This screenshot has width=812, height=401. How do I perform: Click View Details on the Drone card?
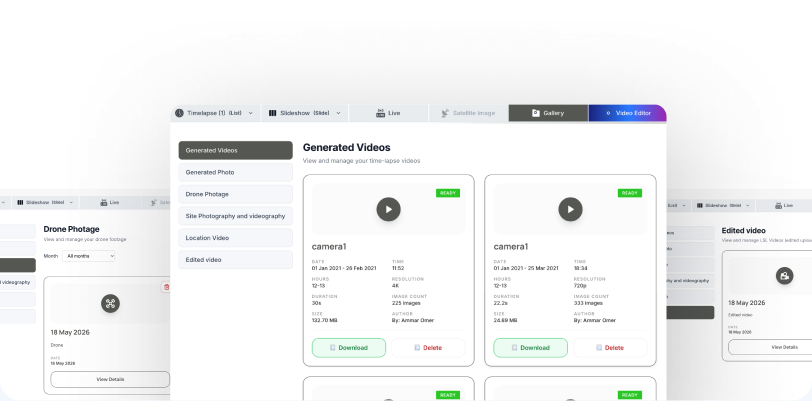click(110, 379)
